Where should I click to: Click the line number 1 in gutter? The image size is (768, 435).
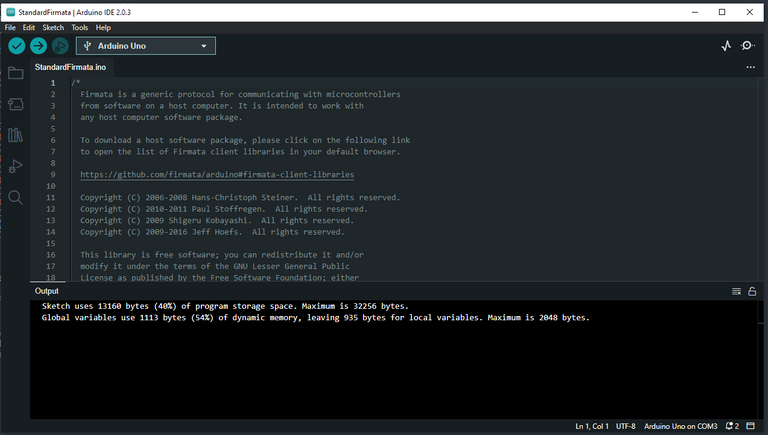pyautogui.click(x=52, y=83)
